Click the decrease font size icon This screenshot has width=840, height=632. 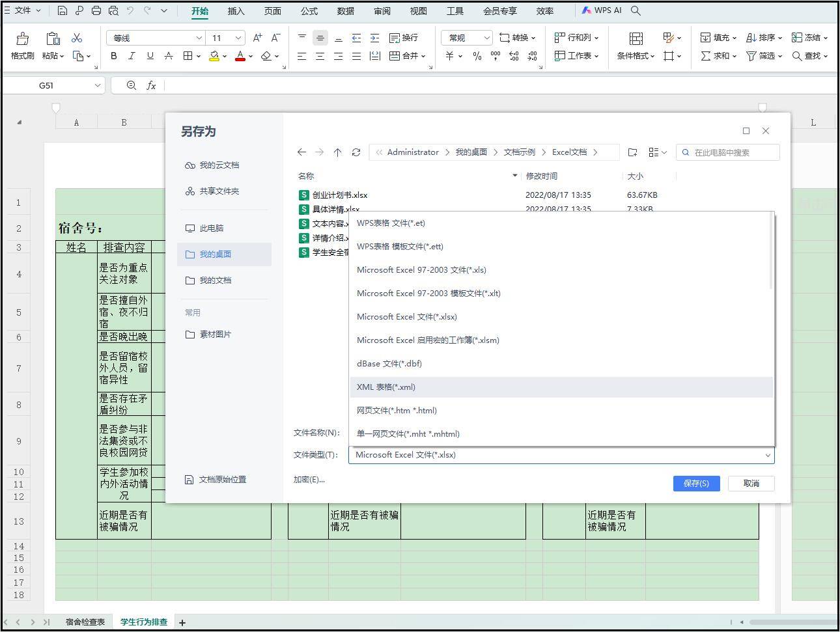tap(275, 38)
